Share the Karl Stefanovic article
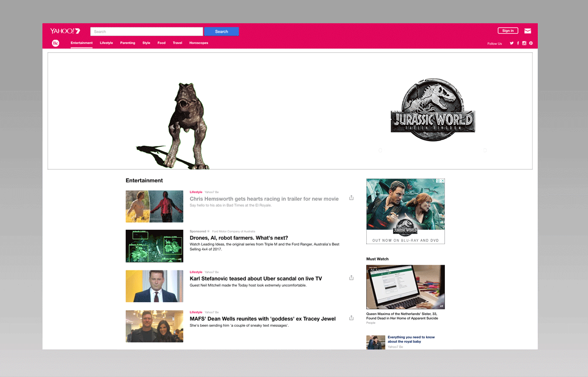Screen dimensions: 588x377 [x=351, y=277]
